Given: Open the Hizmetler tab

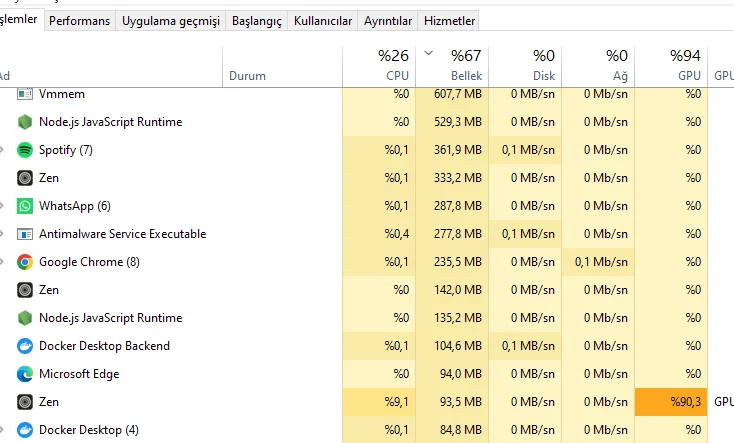Looking at the screenshot, I should point(449,21).
